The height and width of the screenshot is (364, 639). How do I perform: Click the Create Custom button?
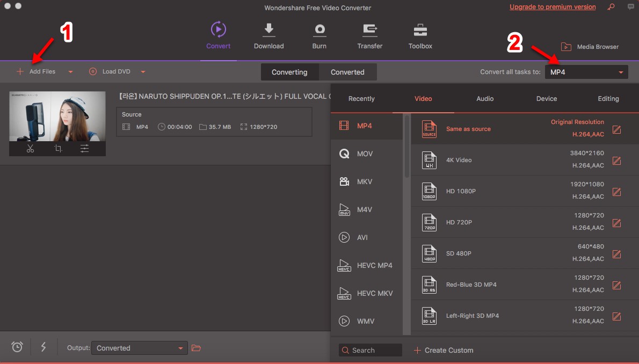[x=444, y=350]
